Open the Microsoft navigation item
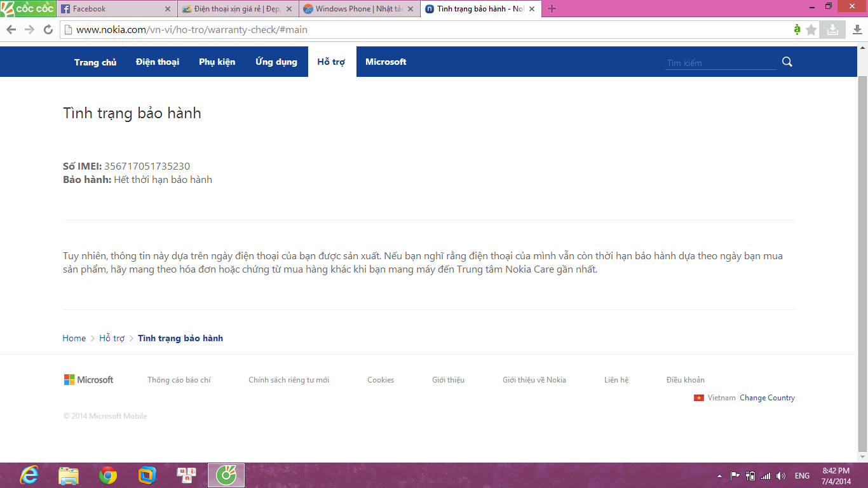Viewport: 868px width, 488px height. tap(386, 62)
